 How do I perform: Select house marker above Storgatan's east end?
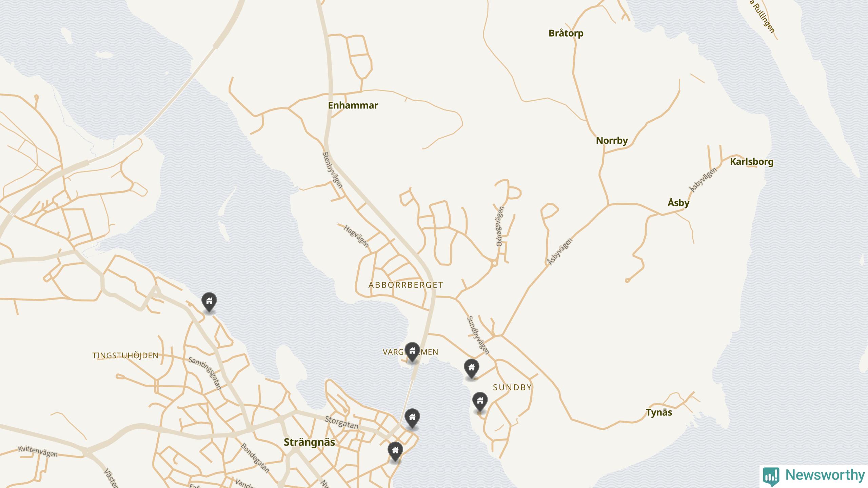[x=412, y=419]
